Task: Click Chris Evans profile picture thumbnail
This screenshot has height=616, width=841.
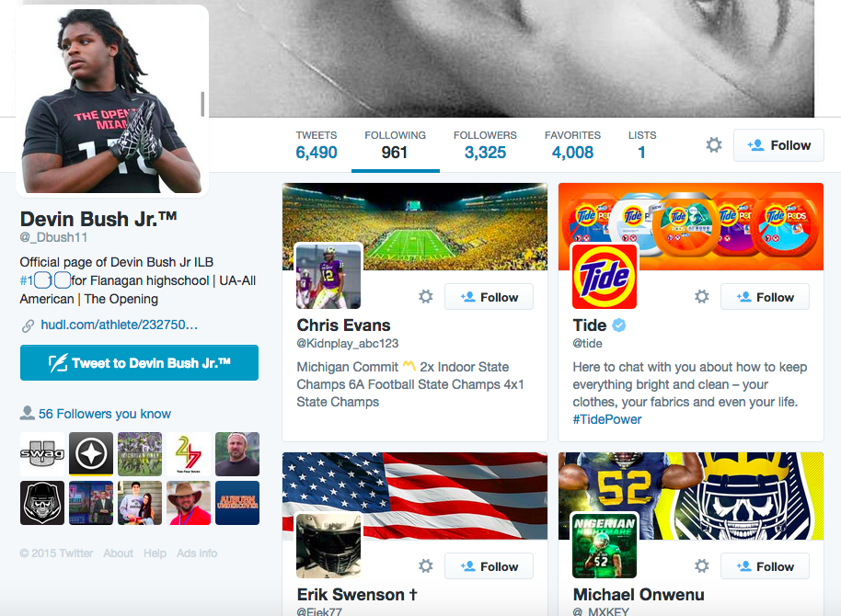Action: (x=328, y=276)
